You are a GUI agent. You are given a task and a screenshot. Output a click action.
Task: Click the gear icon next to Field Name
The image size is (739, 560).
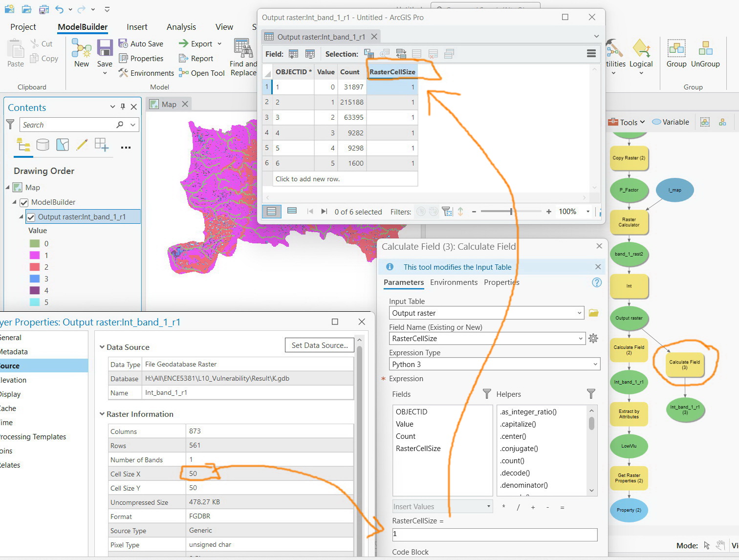(593, 338)
